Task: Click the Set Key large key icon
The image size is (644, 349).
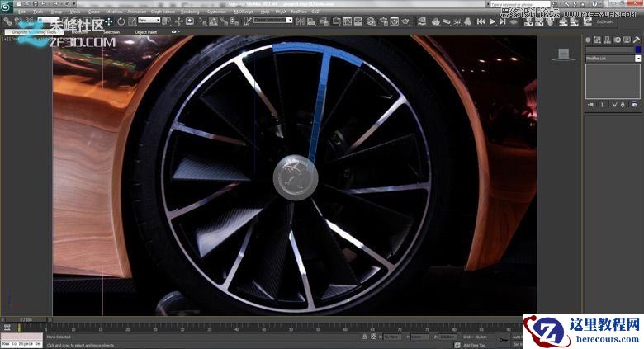Action: (504, 340)
